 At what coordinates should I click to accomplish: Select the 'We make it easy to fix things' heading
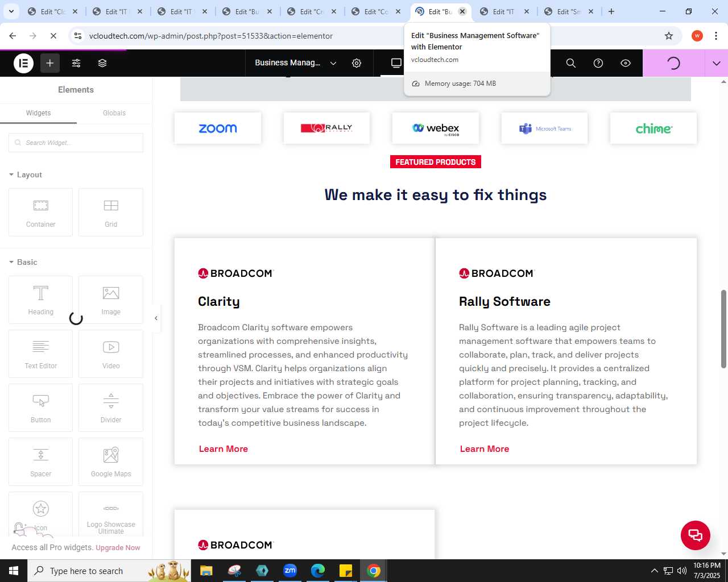(436, 195)
